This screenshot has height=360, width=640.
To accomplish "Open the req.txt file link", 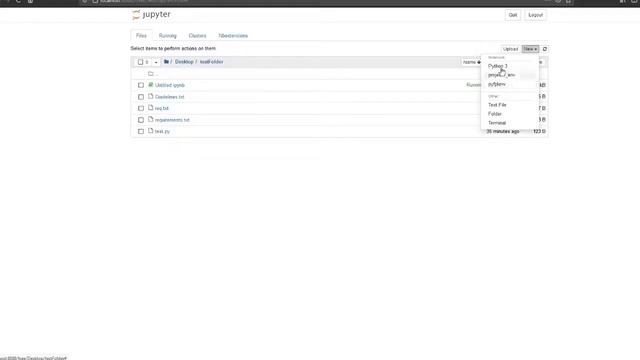I will point(162,108).
